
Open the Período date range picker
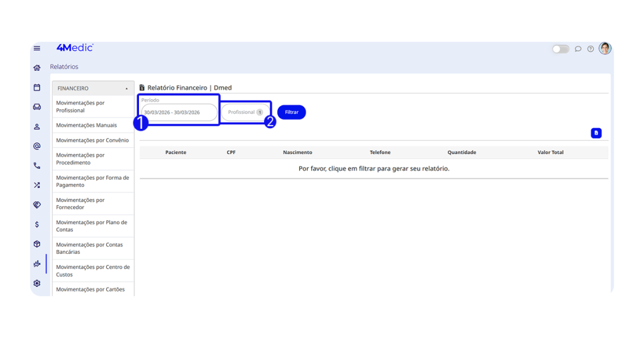click(x=179, y=112)
